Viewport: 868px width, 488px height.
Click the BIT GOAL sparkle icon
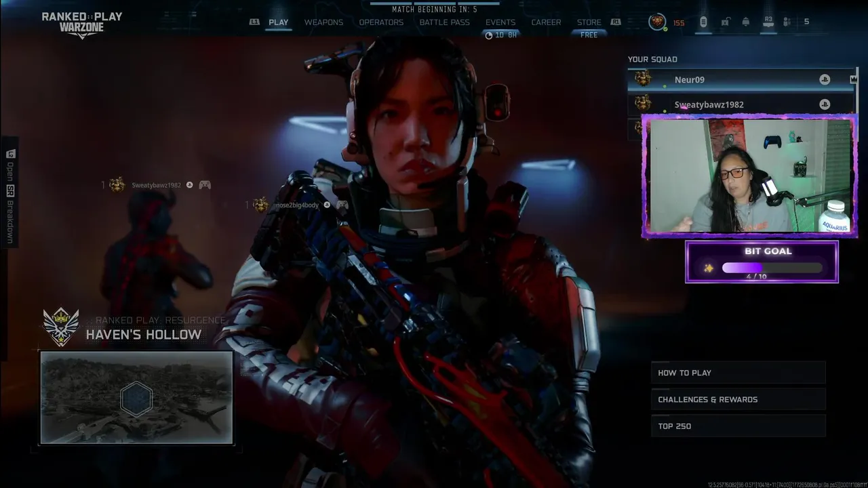[x=708, y=268]
